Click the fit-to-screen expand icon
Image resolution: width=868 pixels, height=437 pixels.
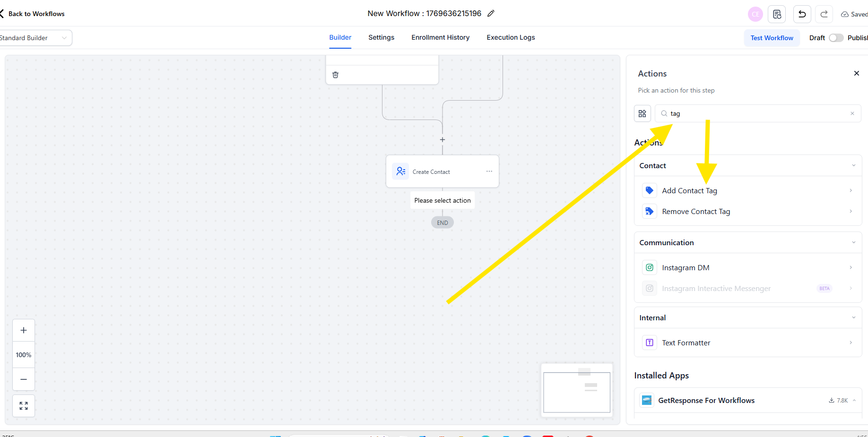point(24,406)
